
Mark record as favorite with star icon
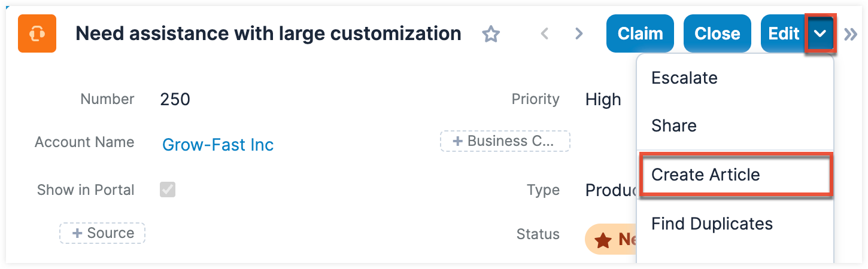pyautogui.click(x=491, y=34)
